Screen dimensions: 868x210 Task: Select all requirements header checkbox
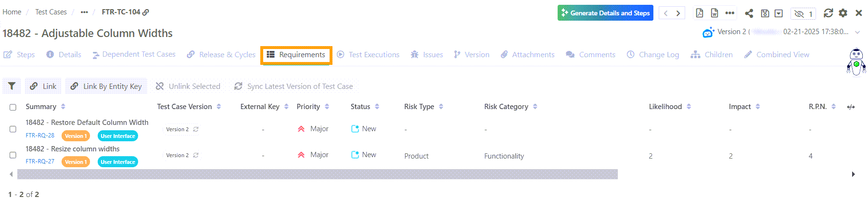tap(13, 107)
